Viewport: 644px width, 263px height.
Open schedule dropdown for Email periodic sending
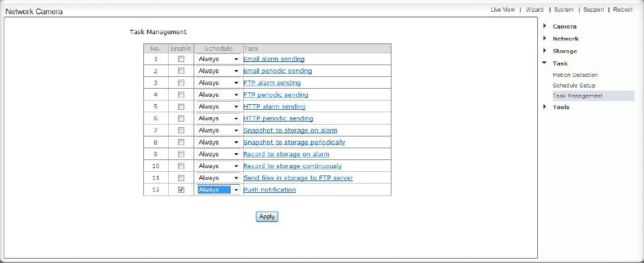218,71
